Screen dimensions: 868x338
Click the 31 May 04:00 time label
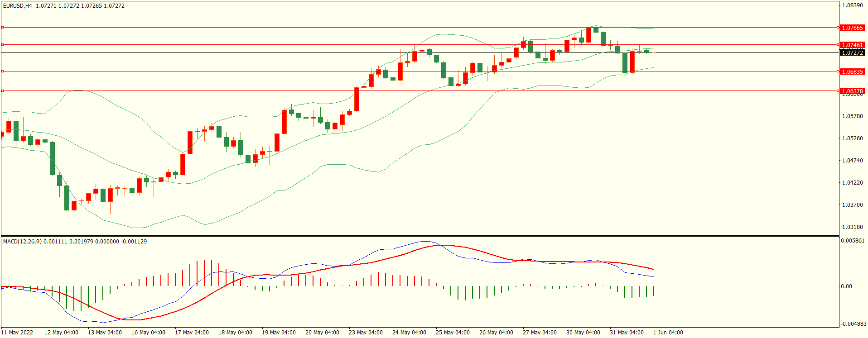point(627,333)
